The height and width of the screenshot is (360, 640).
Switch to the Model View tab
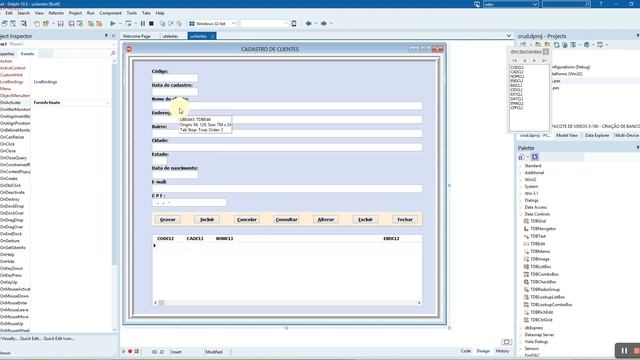point(567,136)
